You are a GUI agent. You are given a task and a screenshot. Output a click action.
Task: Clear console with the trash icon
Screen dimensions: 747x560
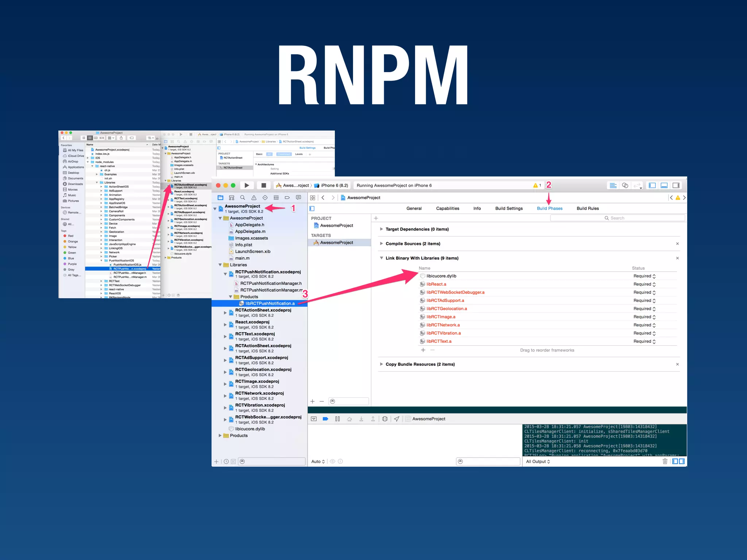665,462
